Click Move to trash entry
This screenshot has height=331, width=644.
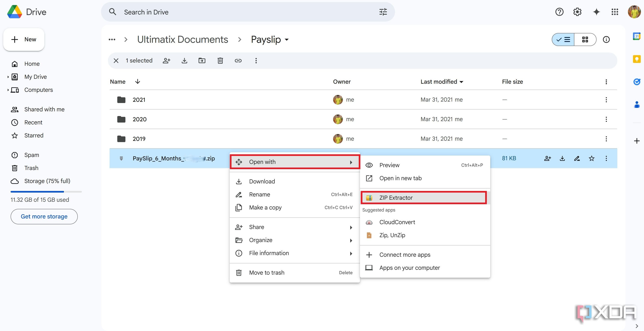coord(294,273)
